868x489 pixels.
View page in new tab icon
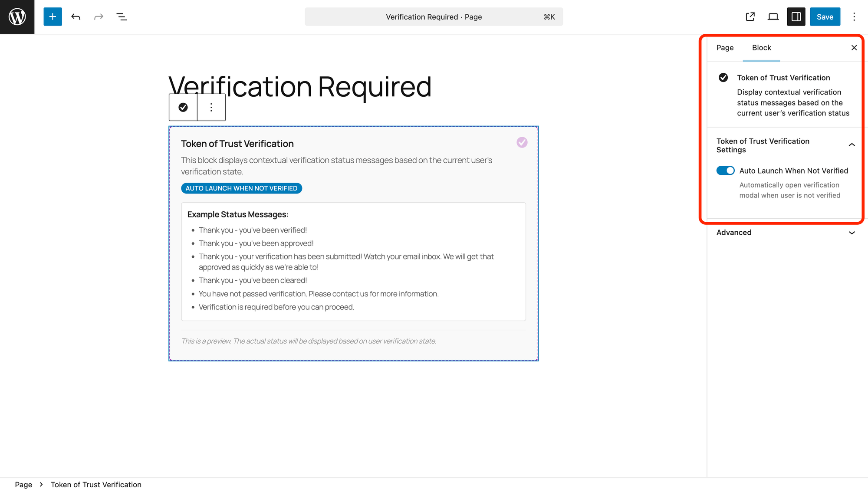[x=750, y=17]
